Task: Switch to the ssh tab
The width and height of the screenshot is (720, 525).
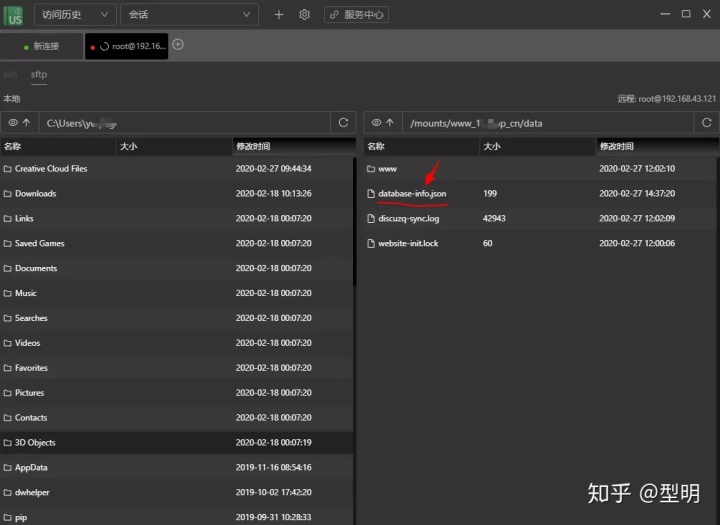Action: (x=10, y=74)
